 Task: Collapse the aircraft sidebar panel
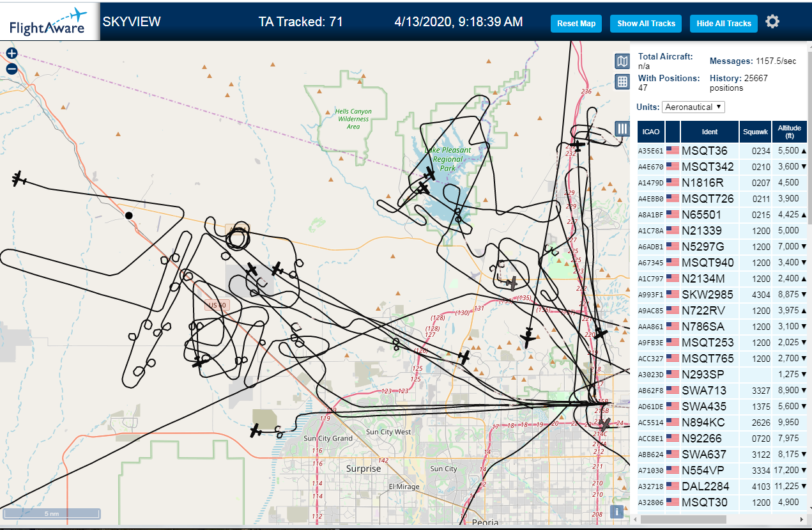(622, 129)
